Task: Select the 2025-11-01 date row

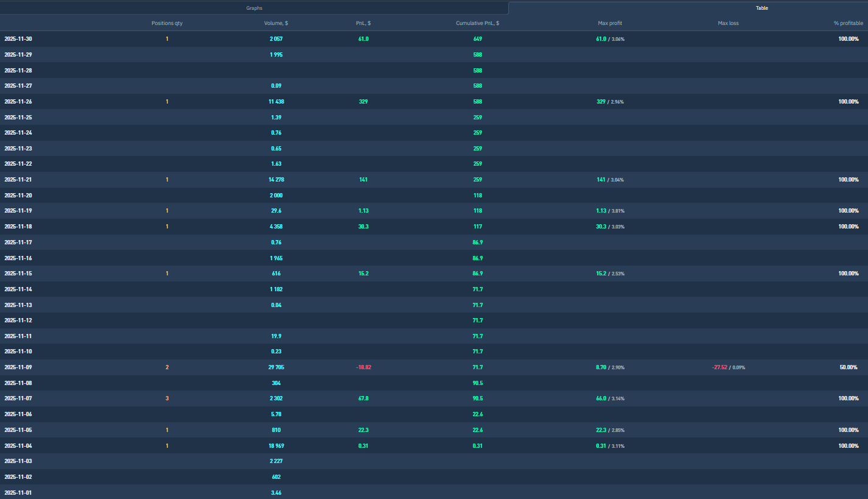Action: 18,492
